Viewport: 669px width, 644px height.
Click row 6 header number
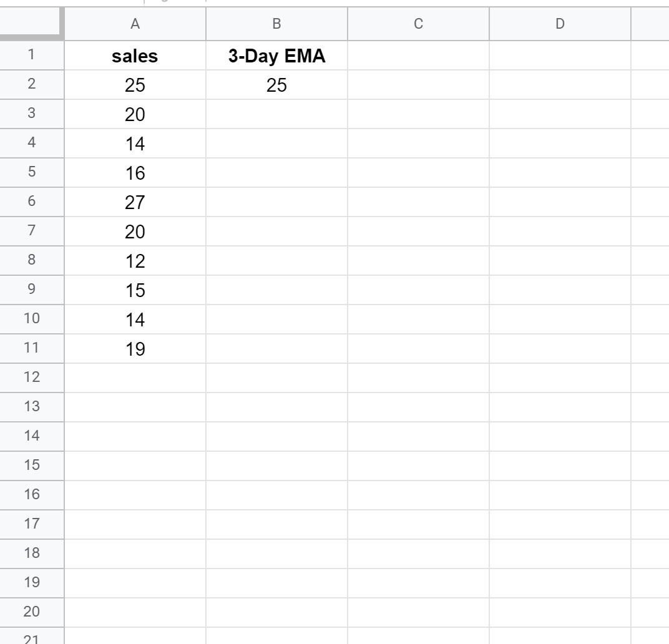tap(31, 202)
